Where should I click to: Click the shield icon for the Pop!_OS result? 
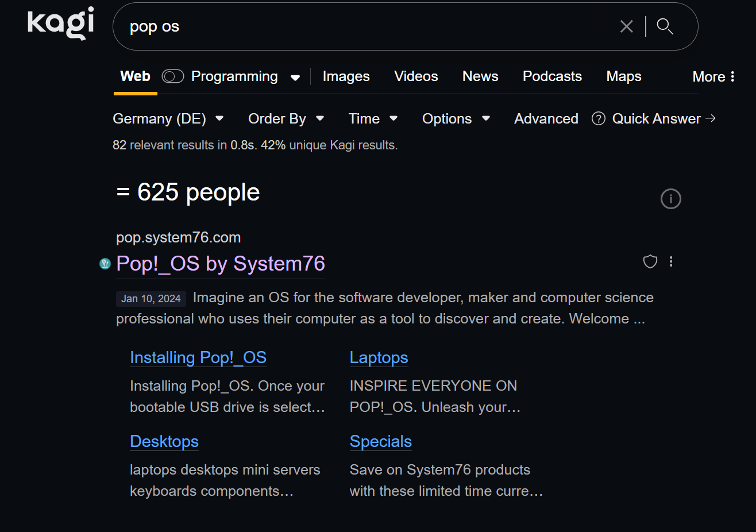(650, 261)
